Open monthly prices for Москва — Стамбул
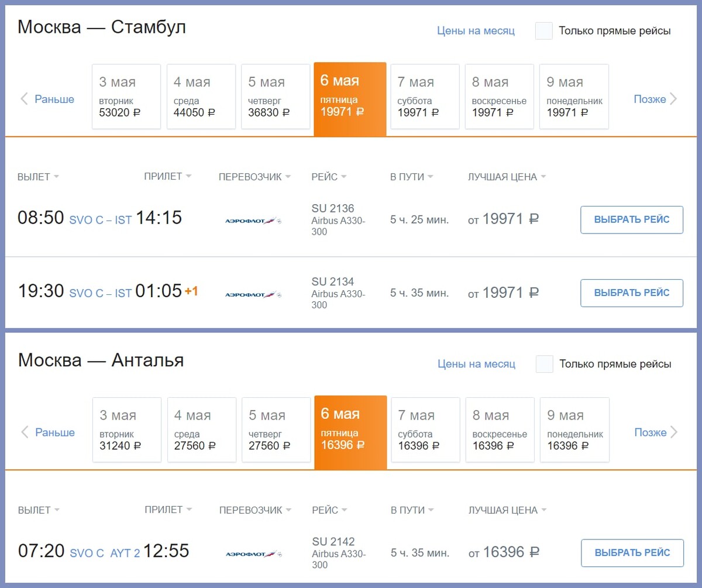Screen dimensions: 702x588 tap(476, 31)
